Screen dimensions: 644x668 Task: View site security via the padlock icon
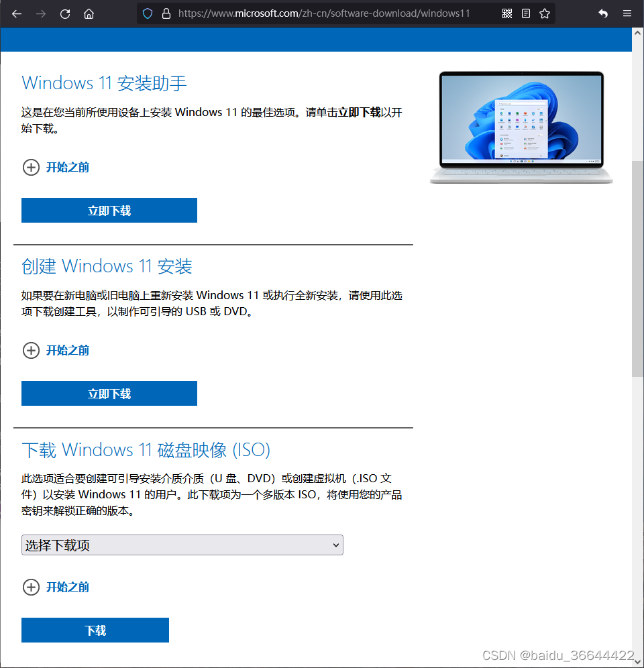166,13
